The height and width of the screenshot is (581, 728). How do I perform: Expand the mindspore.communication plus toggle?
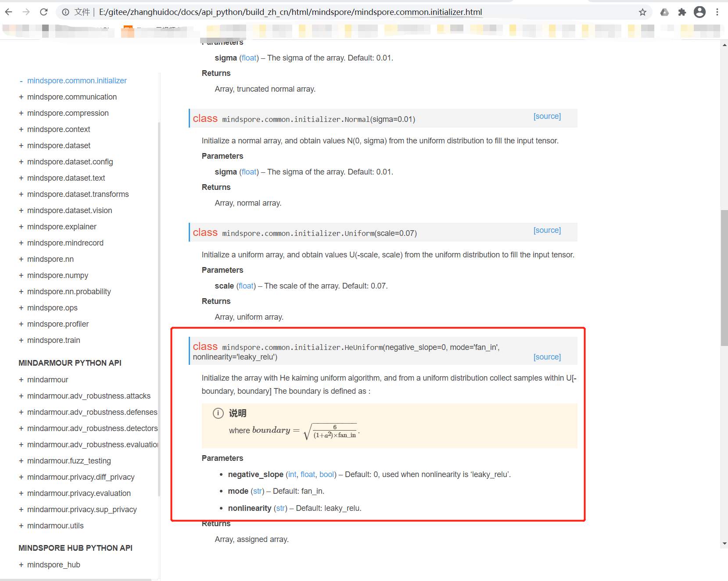tap(21, 97)
